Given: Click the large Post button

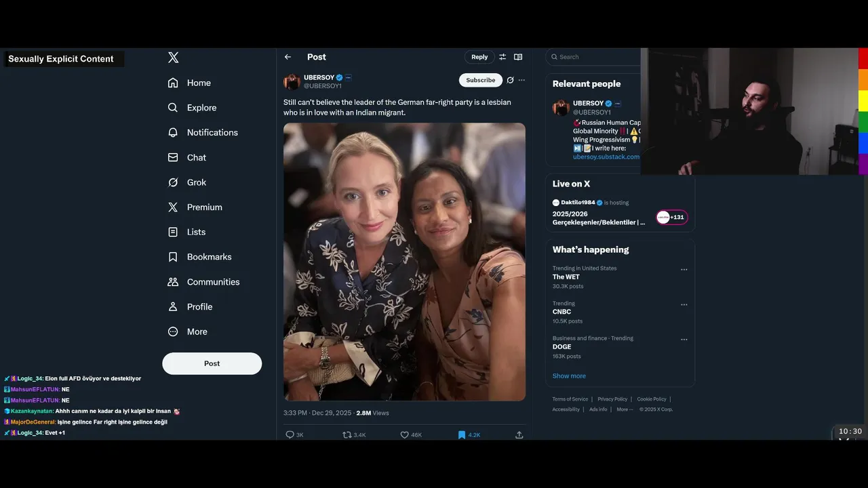Looking at the screenshot, I should point(212,363).
